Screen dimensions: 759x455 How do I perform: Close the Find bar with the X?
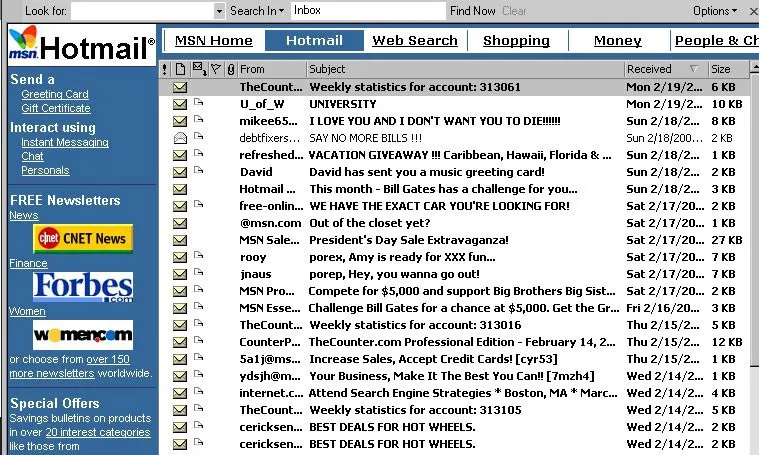coord(753,11)
